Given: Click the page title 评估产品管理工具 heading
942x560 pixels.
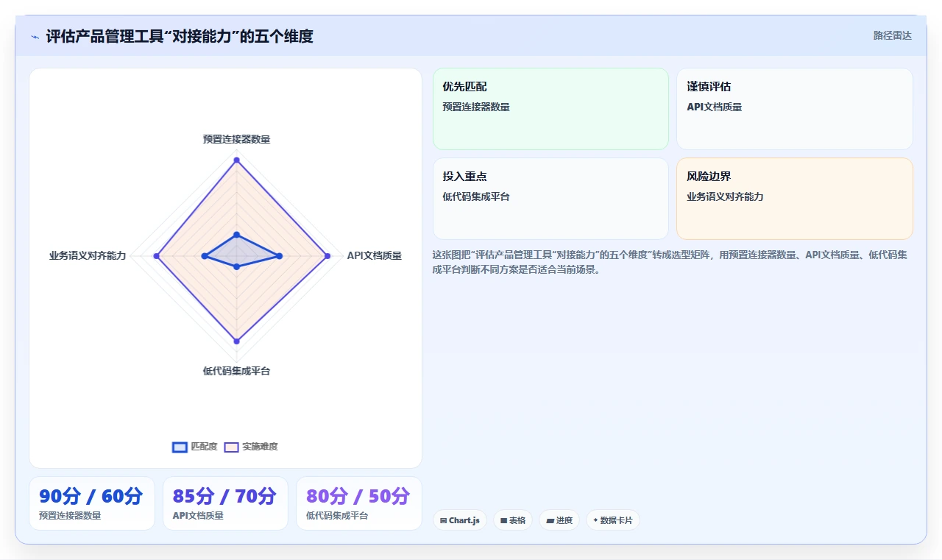Looking at the screenshot, I should point(180,36).
